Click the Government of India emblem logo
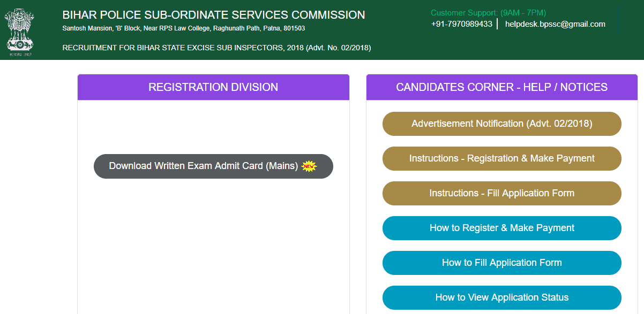This screenshot has width=644, height=314. tap(19, 30)
